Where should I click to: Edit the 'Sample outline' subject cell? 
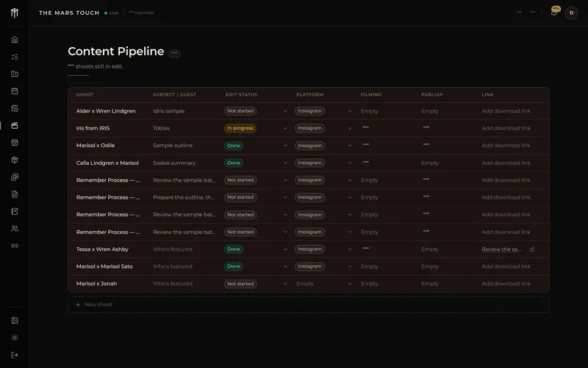click(x=173, y=146)
